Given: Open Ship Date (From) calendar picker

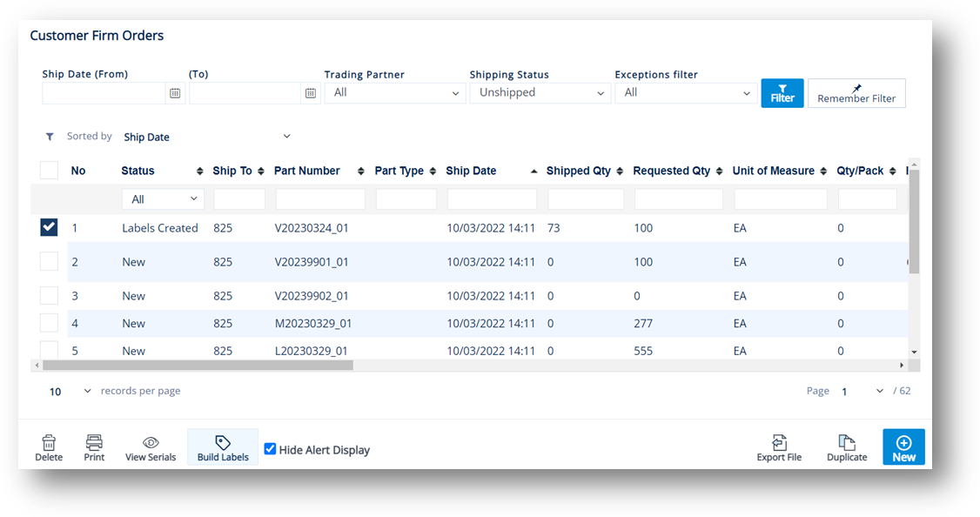Looking at the screenshot, I should [x=175, y=93].
